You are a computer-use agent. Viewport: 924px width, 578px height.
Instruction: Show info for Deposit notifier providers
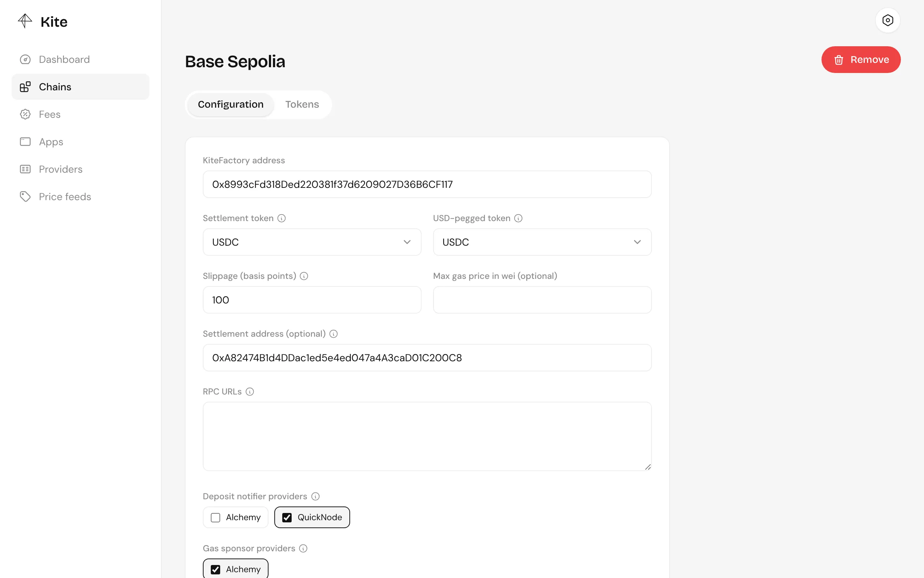click(315, 496)
